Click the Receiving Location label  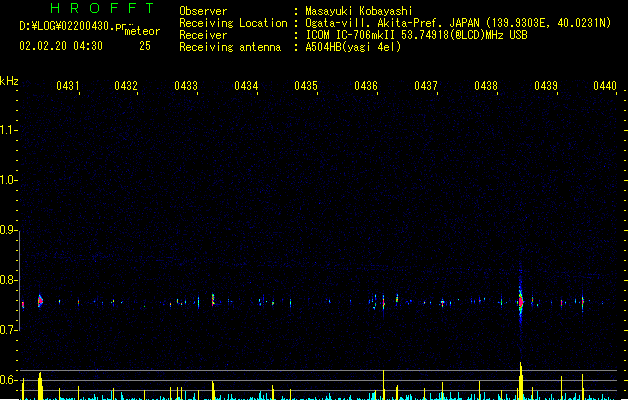pos(233,24)
